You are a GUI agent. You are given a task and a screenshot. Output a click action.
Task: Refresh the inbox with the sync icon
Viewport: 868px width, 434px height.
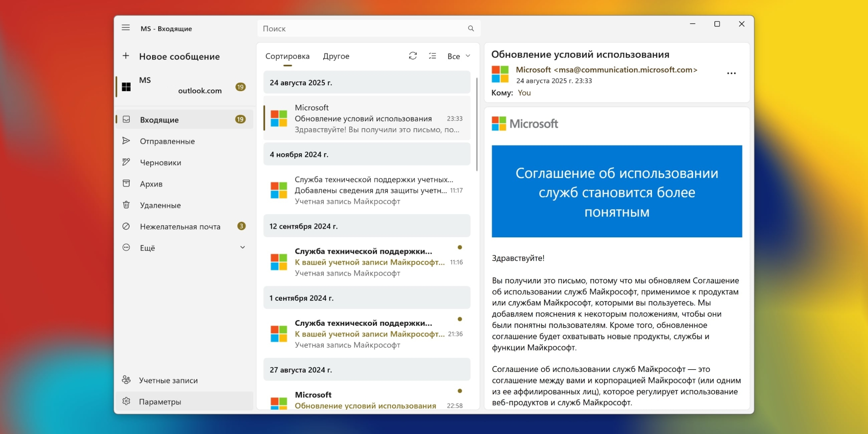(x=413, y=56)
